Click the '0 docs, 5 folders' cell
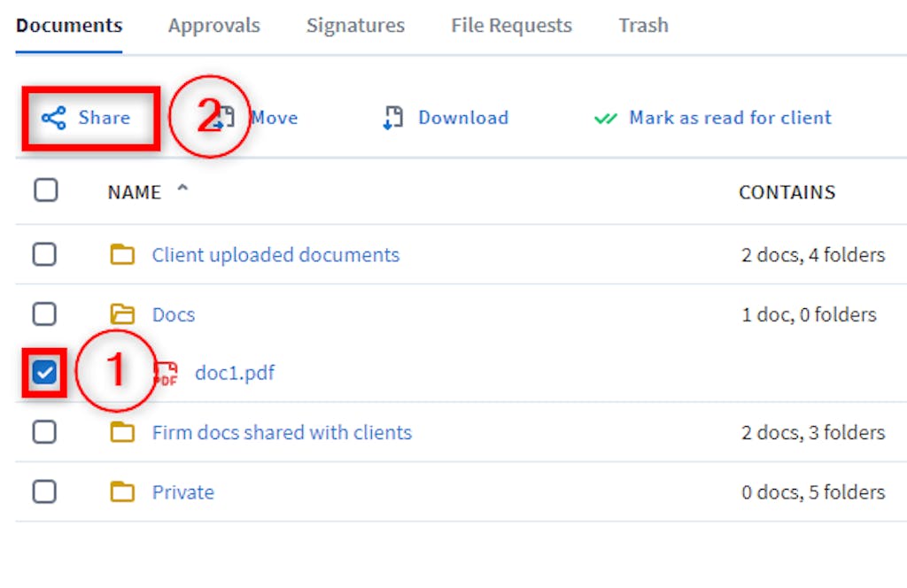Image resolution: width=907 pixels, height=588 pixels. (813, 492)
